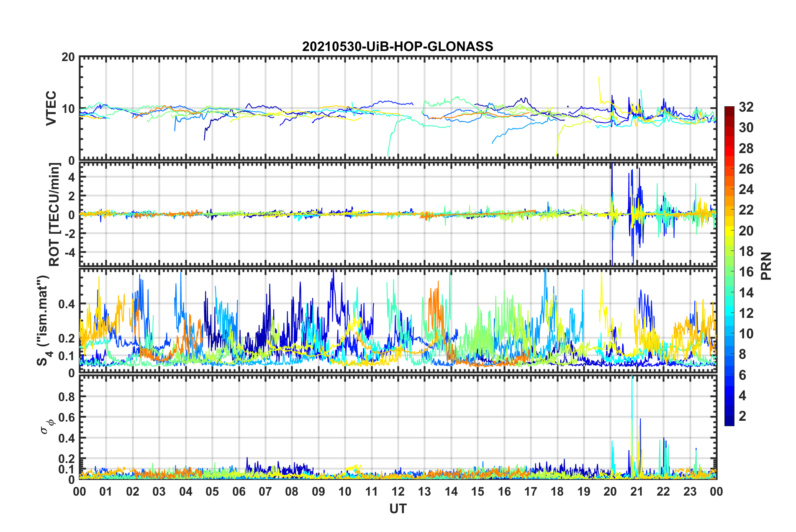
Task: Click the S4 ("ism.mat") y-axis label
Action: [x=44, y=320]
